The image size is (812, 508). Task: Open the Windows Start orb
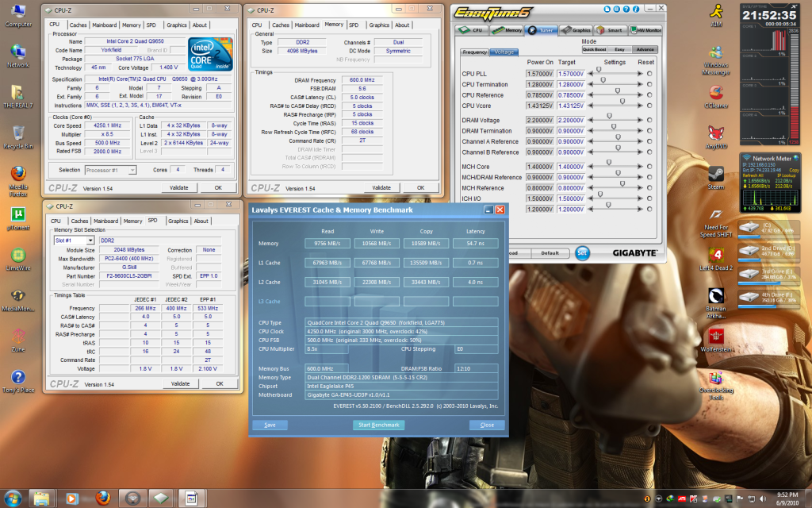click(x=13, y=498)
